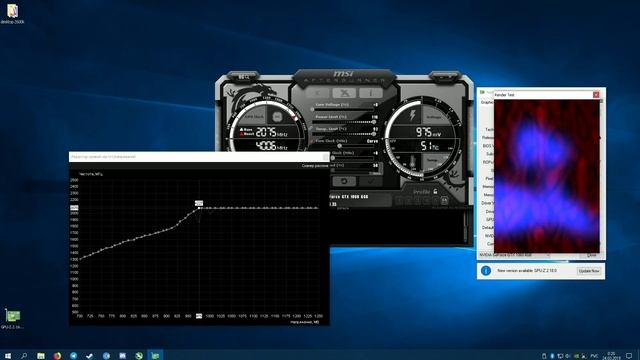This screenshot has width=640, height=360.
Task: Click the Close button in GPU-Z
Action: 591,255
